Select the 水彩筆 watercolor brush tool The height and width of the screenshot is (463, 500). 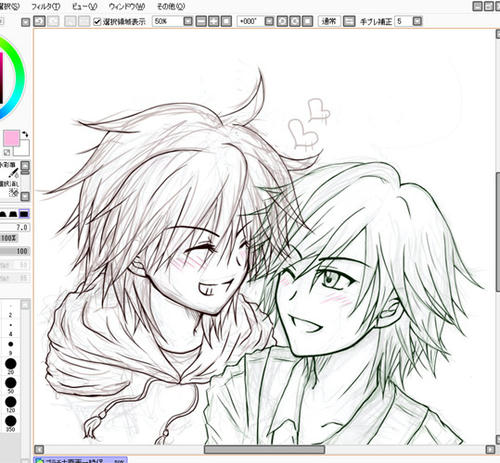pos(9,169)
